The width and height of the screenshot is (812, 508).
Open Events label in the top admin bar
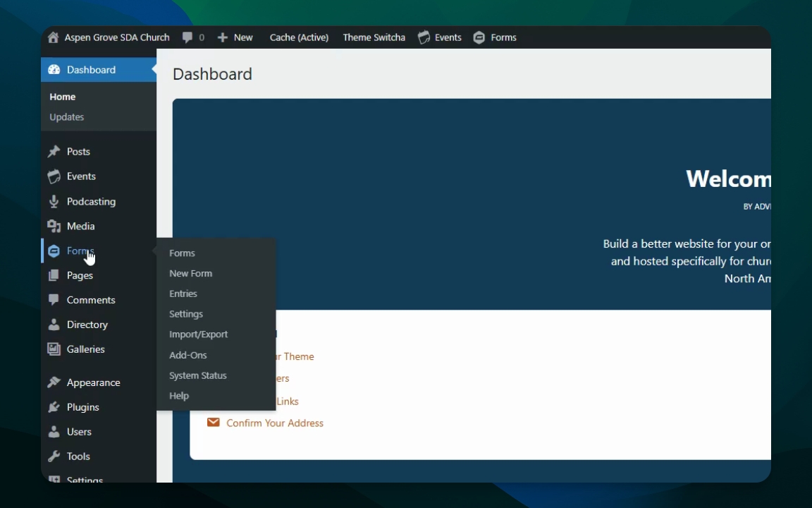[448, 37]
